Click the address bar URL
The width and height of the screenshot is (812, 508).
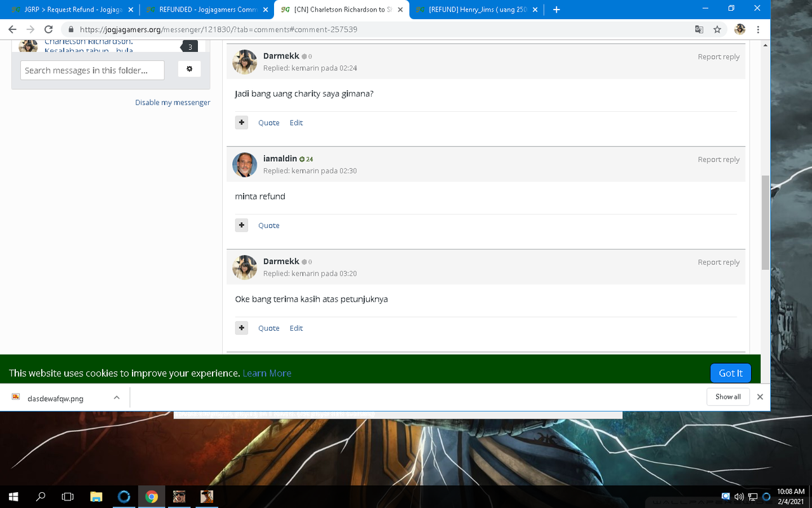point(218,29)
